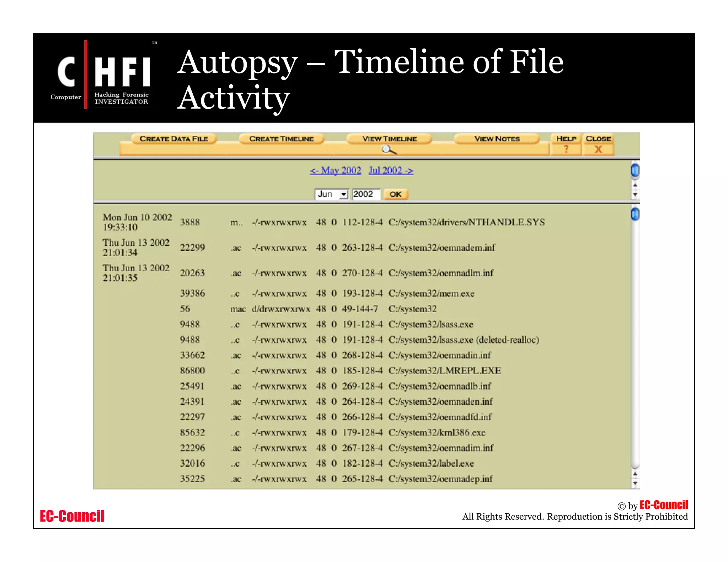Open the Jun month dropdown
The height and width of the screenshot is (562, 728).
coord(332,194)
